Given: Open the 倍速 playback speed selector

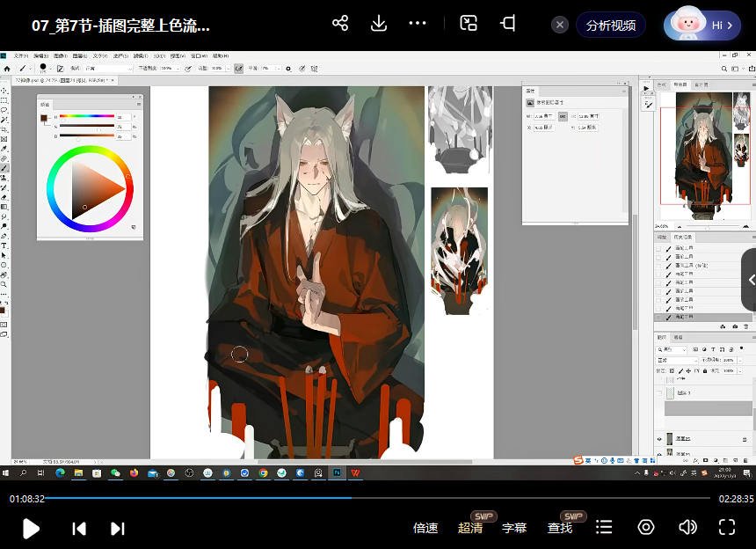Looking at the screenshot, I should point(425,528).
